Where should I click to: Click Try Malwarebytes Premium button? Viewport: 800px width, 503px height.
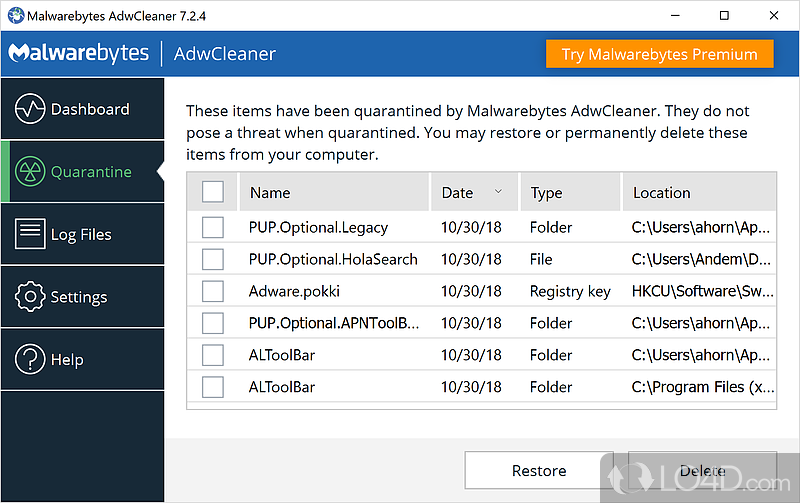[660, 54]
